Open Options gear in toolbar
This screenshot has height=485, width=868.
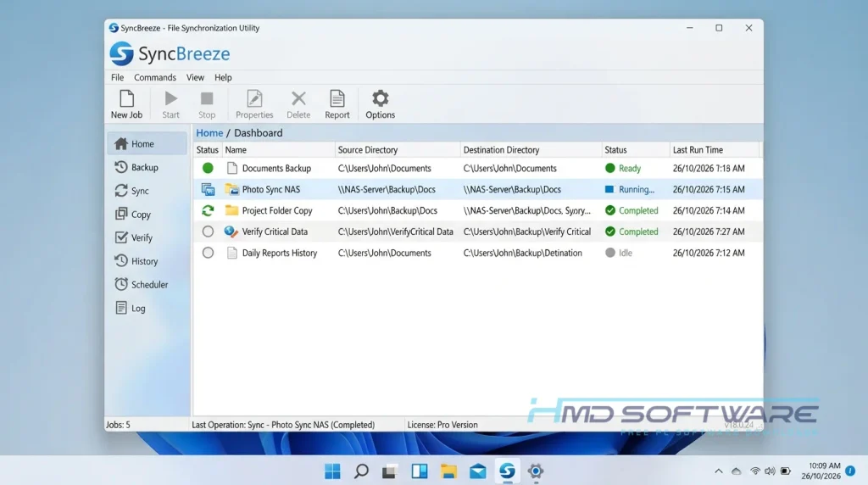pos(380,104)
